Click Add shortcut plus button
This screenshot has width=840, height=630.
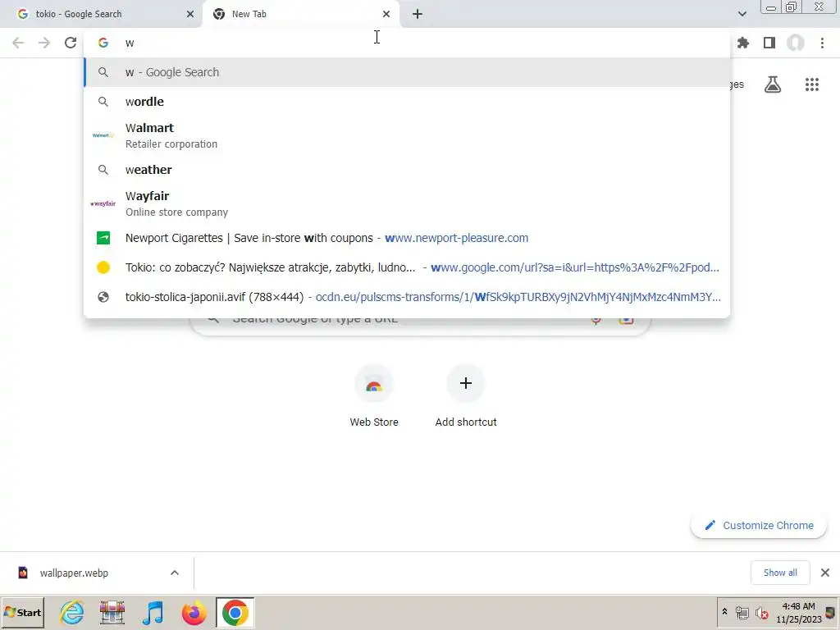click(466, 384)
